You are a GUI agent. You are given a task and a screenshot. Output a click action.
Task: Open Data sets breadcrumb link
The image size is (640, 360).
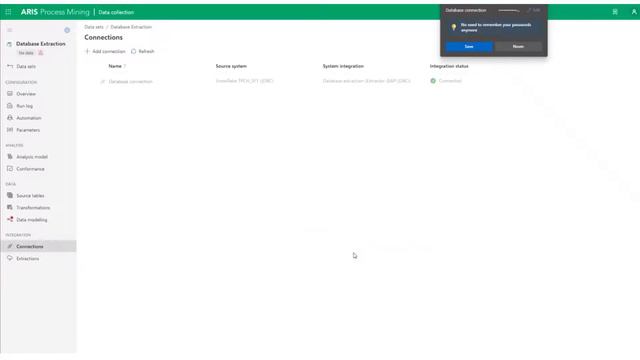(94, 27)
